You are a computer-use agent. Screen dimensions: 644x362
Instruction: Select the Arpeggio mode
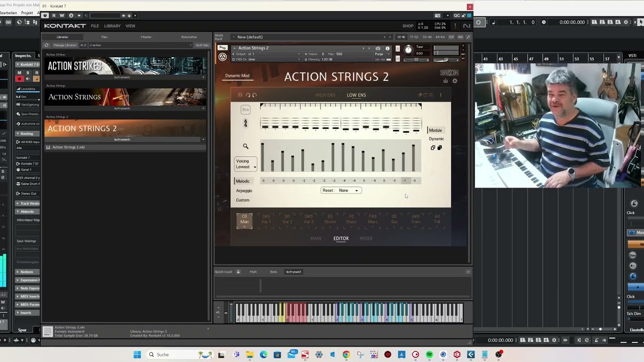244,191
